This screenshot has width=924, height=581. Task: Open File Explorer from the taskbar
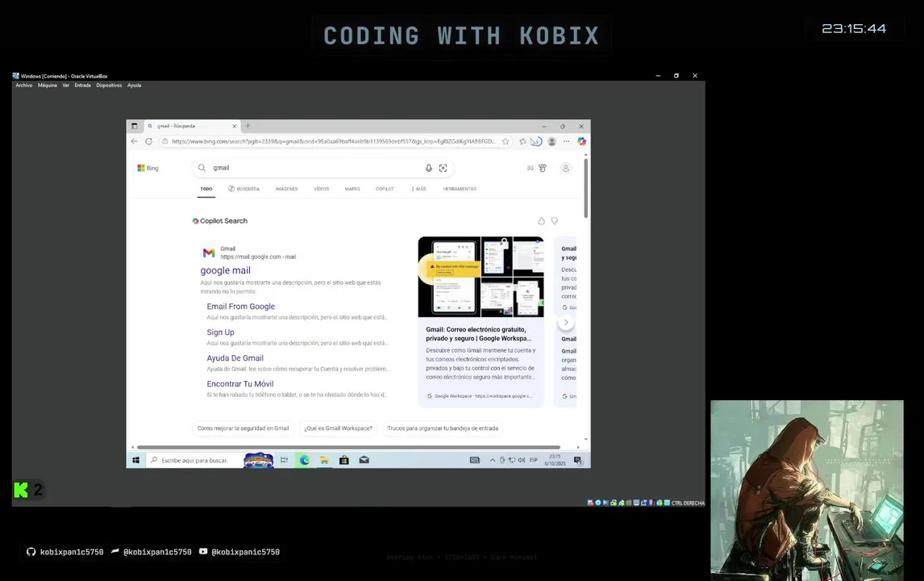click(x=324, y=460)
